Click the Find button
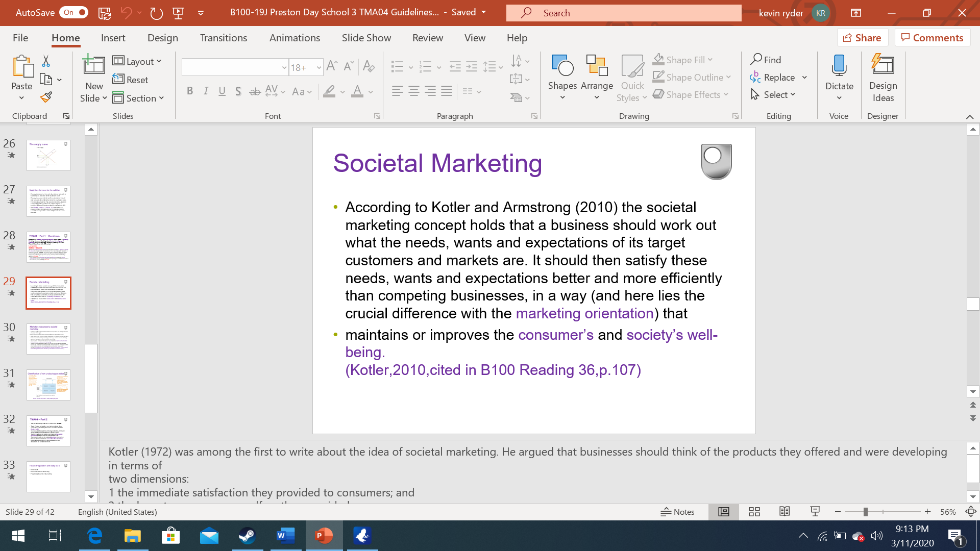 click(766, 60)
